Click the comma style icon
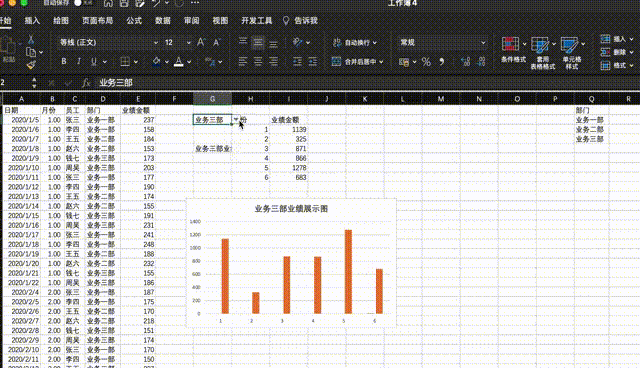The image size is (640, 368). (x=442, y=62)
